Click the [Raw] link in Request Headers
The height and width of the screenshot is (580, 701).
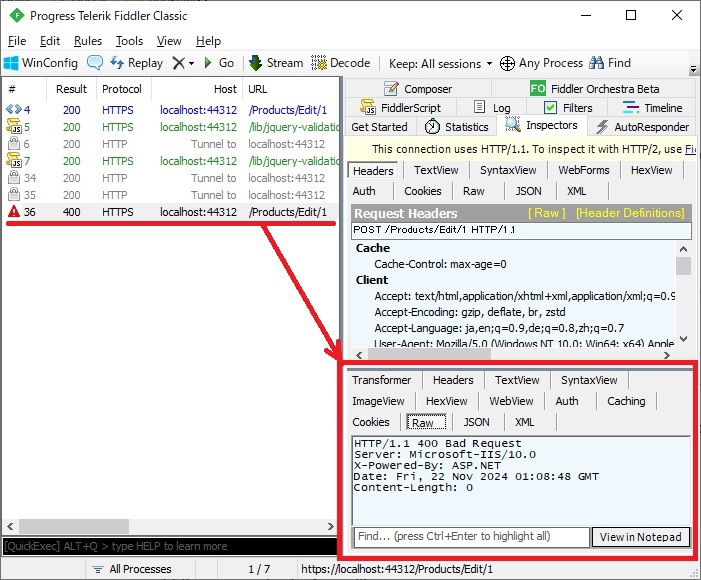[x=546, y=213]
